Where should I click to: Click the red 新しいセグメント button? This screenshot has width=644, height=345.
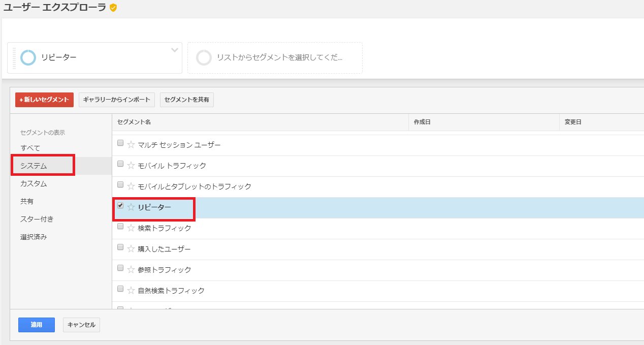[44, 100]
